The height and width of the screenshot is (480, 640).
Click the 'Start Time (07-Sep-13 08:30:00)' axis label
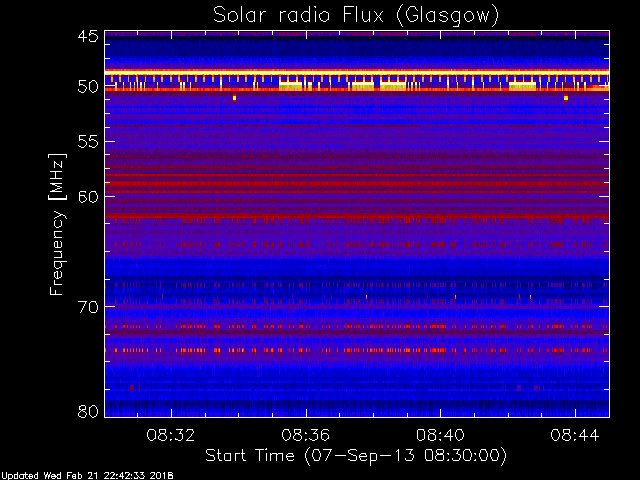tap(356, 456)
